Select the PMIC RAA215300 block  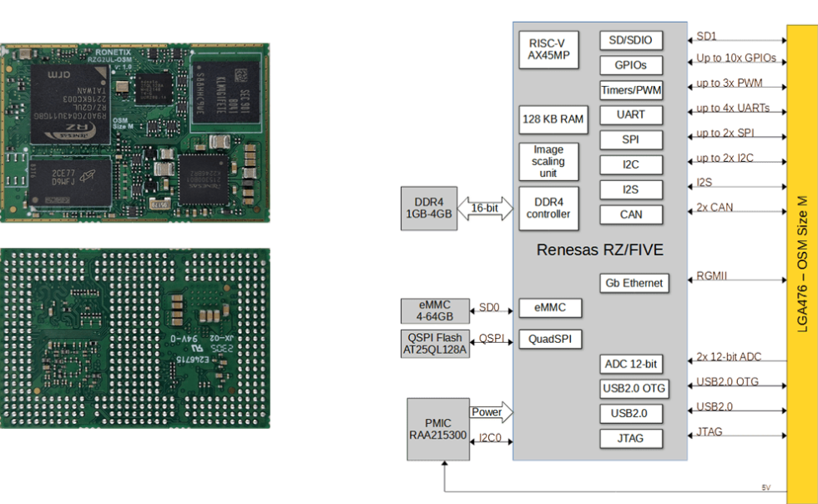coord(438,430)
